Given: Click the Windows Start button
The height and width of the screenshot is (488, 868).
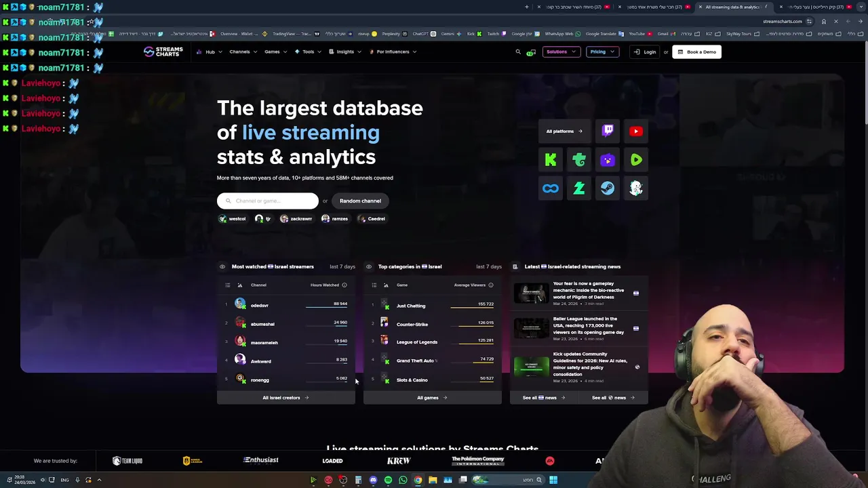Looking at the screenshot, I should point(553,480).
